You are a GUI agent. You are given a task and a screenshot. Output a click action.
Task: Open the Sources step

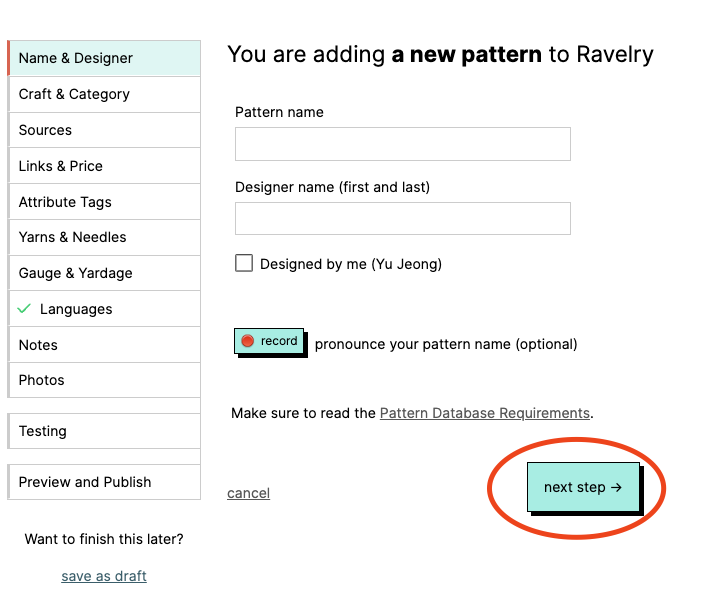point(104,130)
